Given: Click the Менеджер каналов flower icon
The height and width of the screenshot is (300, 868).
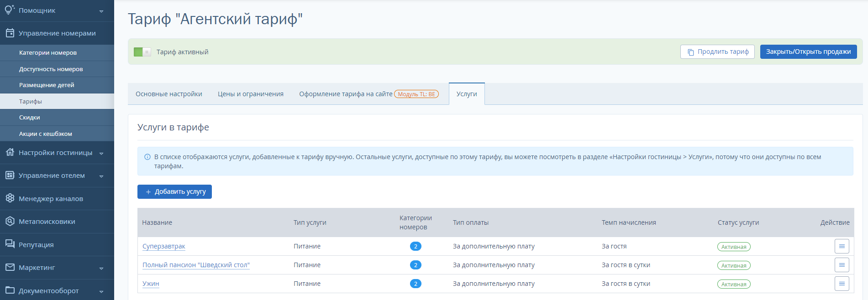Looking at the screenshot, I should pos(10,198).
